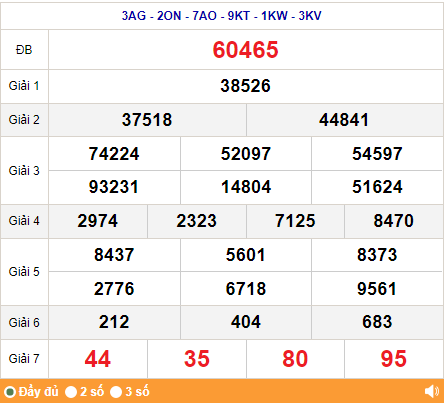Image resolution: width=445 pixels, height=405 pixels.
Task: Click the Giải 5 number 5601
Action: tap(246, 255)
